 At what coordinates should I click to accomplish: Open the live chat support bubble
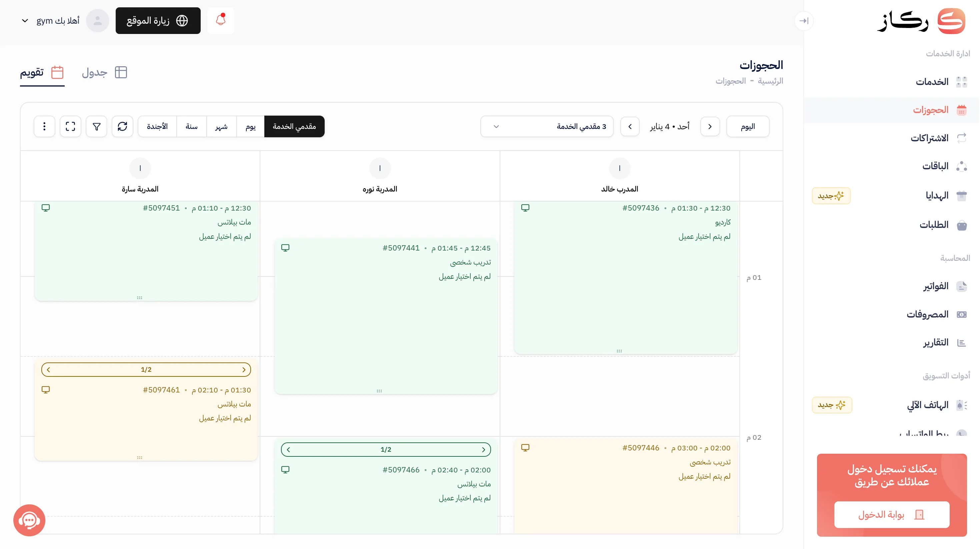[x=29, y=520]
